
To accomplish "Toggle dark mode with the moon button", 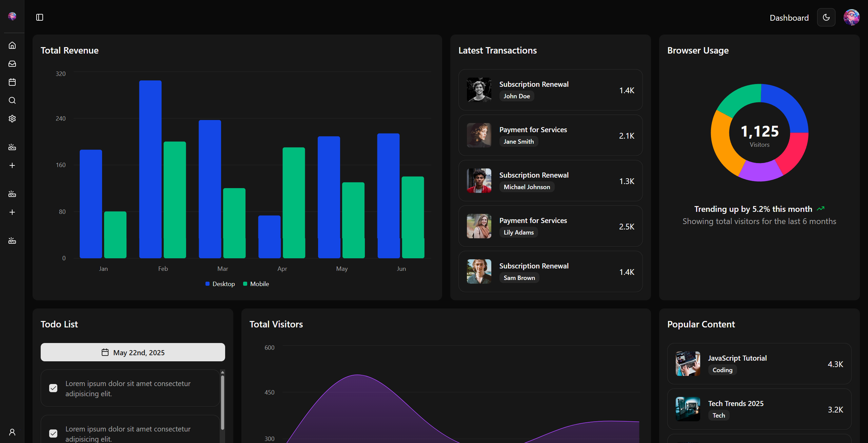I will click(x=826, y=17).
